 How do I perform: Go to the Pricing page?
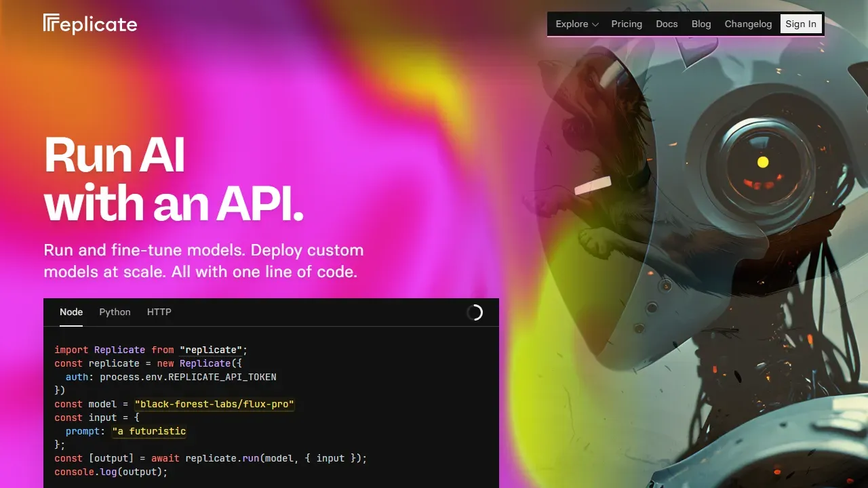click(627, 24)
